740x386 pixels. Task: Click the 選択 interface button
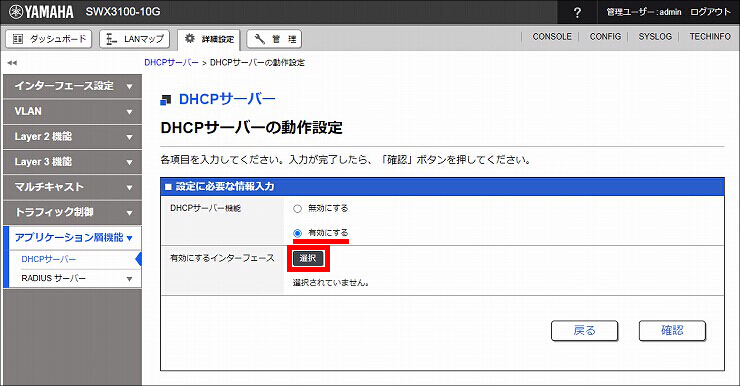pyautogui.click(x=308, y=258)
